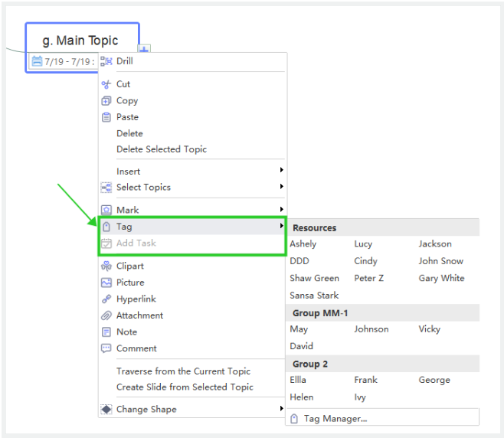Select the Cindy resource tag
The height and width of the screenshot is (438, 504).
tap(366, 261)
